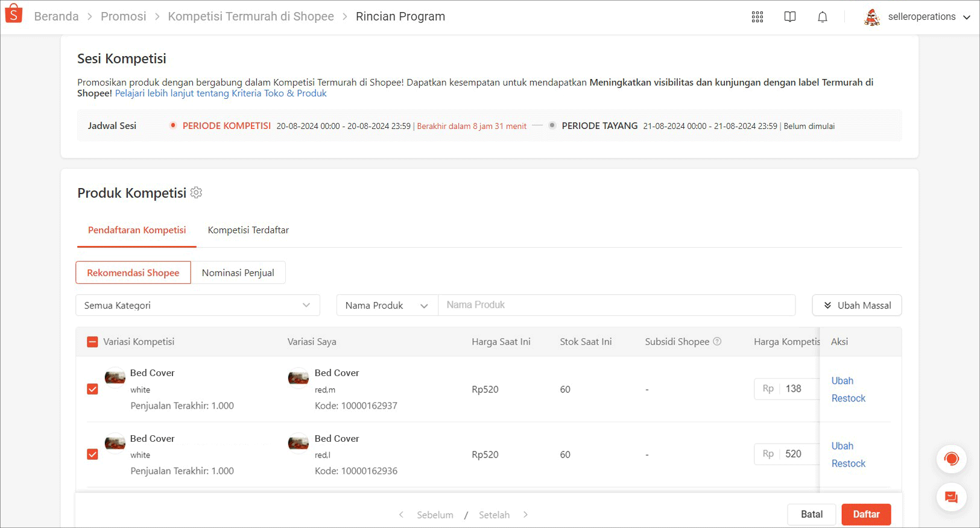Open the Nama Produk filter type dropdown

coord(387,306)
